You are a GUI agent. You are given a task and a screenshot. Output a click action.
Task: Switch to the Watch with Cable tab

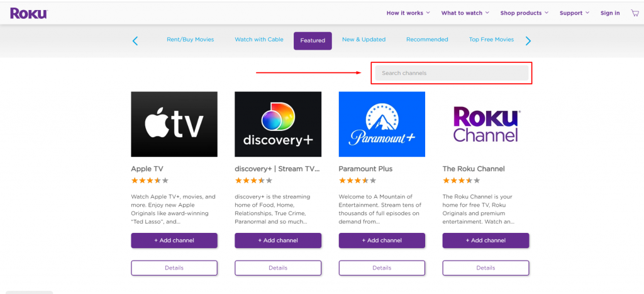pos(259,40)
